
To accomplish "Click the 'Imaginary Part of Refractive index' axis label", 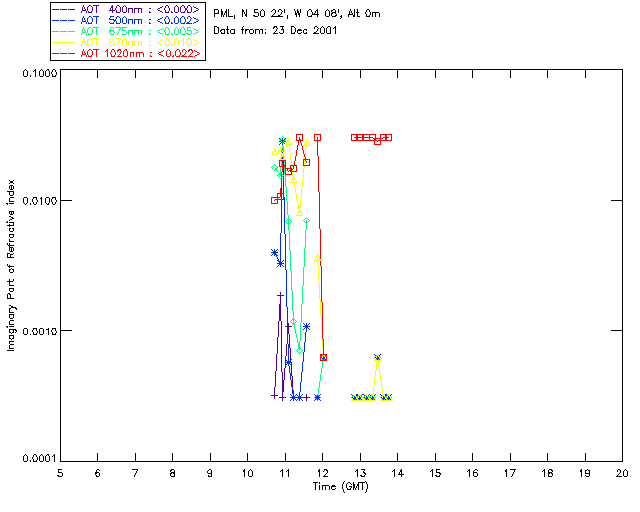I will [11, 265].
